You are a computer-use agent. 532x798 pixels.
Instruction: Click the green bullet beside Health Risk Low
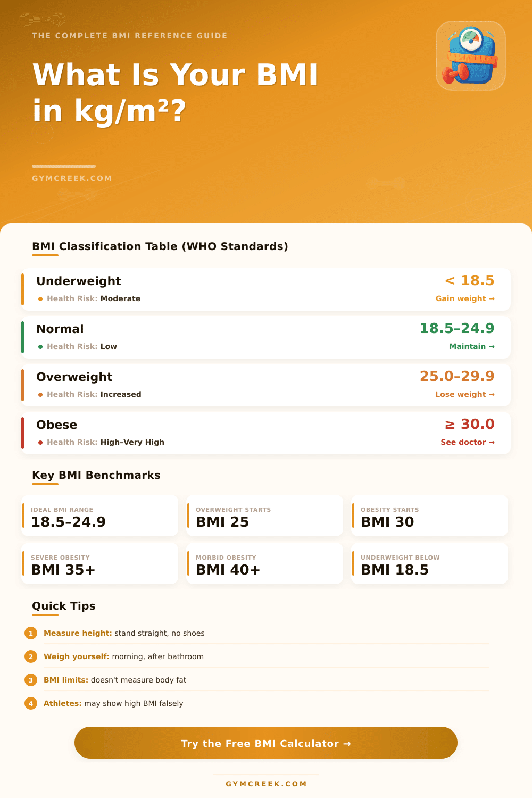pyautogui.click(x=41, y=346)
